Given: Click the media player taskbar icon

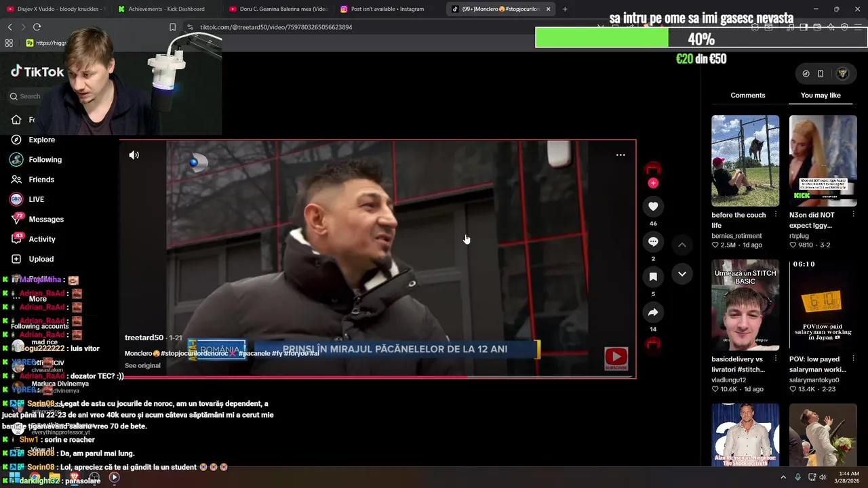Looking at the screenshot, I should click(x=114, y=477).
